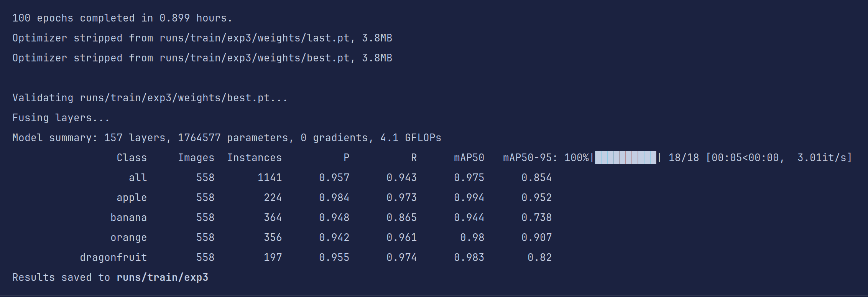Click precision value 0.957 in all row

[334, 178]
